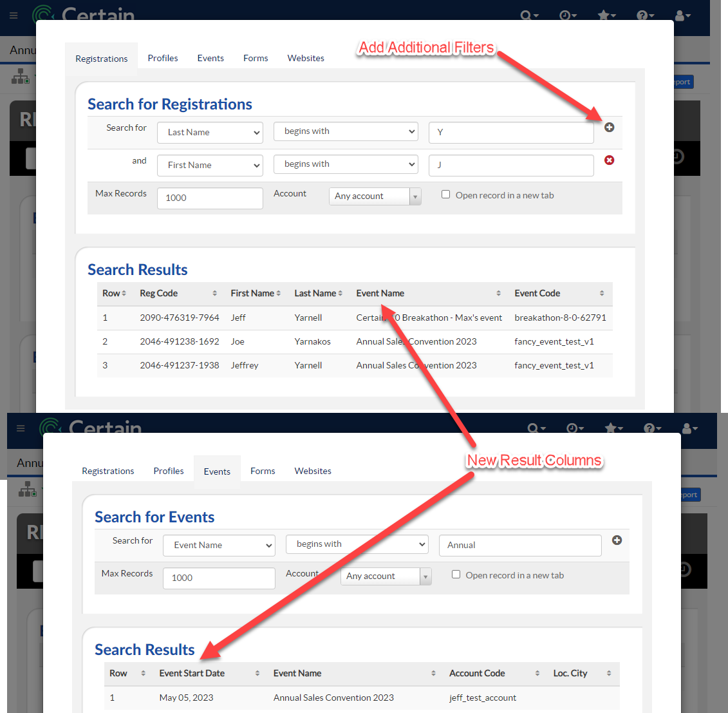Click Yarnakos last name cell
This screenshot has height=713, width=728.
pyautogui.click(x=312, y=341)
